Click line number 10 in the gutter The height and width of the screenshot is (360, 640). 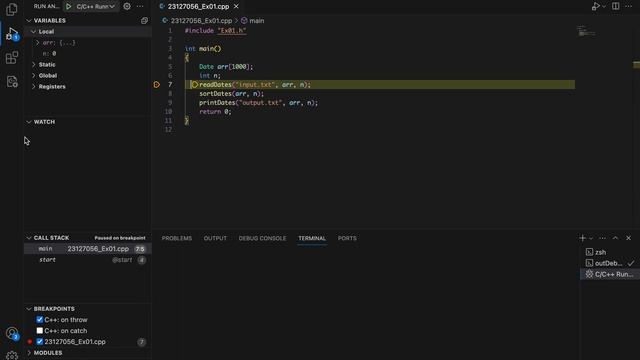pyautogui.click(x=168, y=111)
